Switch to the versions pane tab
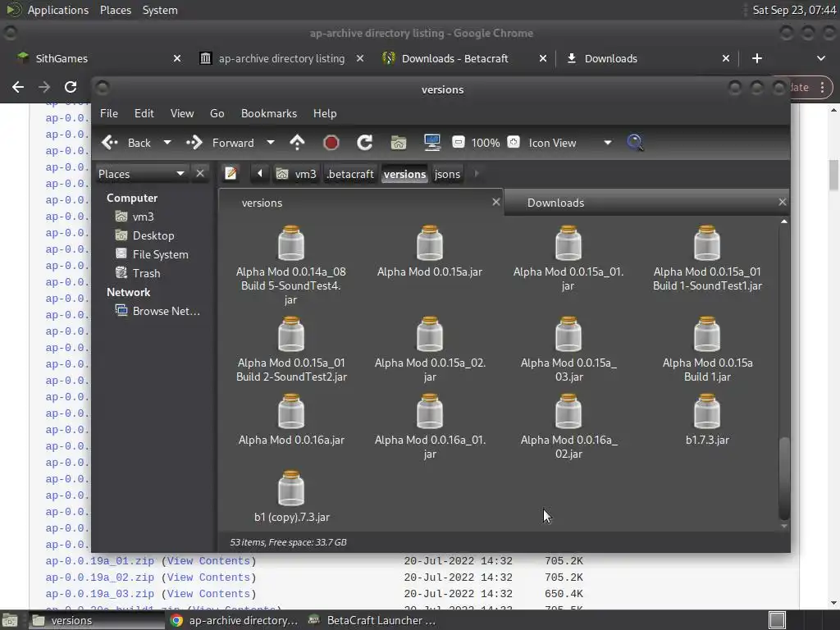This screenshot has width=840, height=630. pyautogui.click(x=361, y=203)
